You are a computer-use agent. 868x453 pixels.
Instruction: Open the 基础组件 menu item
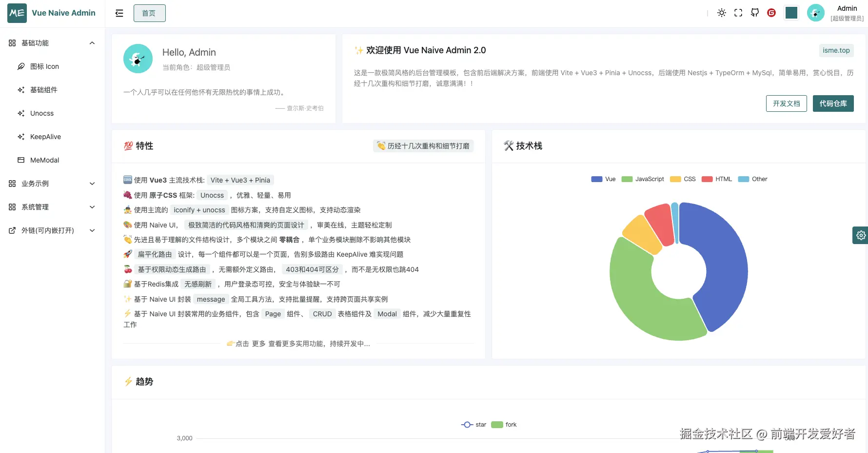pos(52,90)
